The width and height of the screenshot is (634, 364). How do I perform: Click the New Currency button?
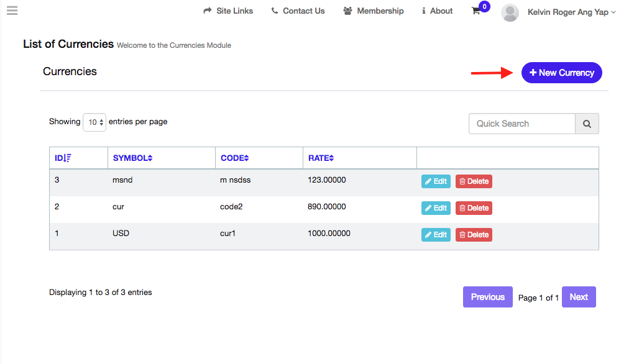click(x=561, y=73)
